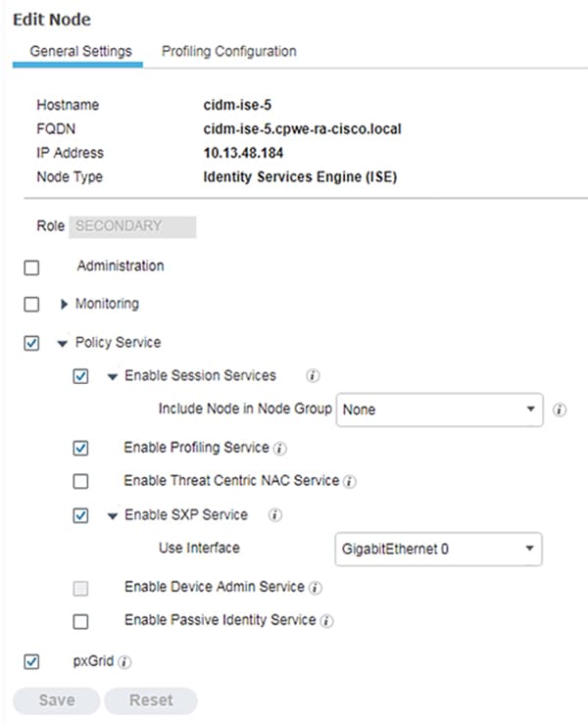Uncheck the pxGrid checkbox
The width and height of the screenshot is (588, 723).
31,661
